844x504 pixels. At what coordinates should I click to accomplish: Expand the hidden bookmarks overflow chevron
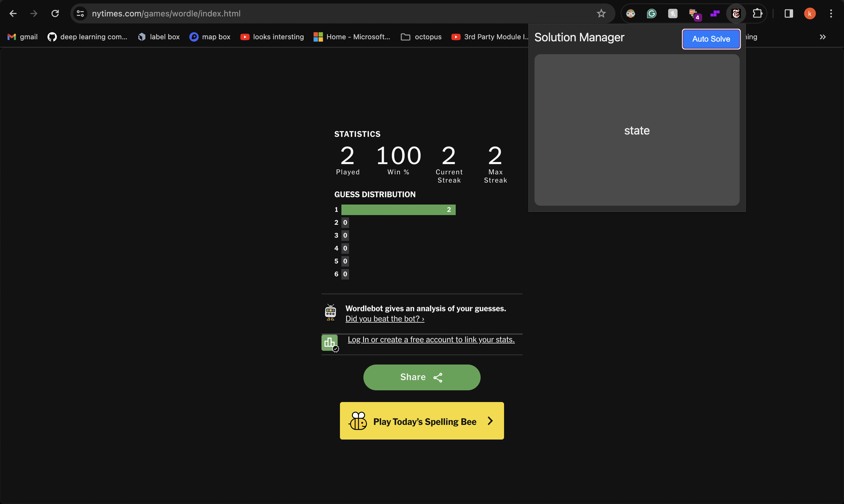pos(822,37)
